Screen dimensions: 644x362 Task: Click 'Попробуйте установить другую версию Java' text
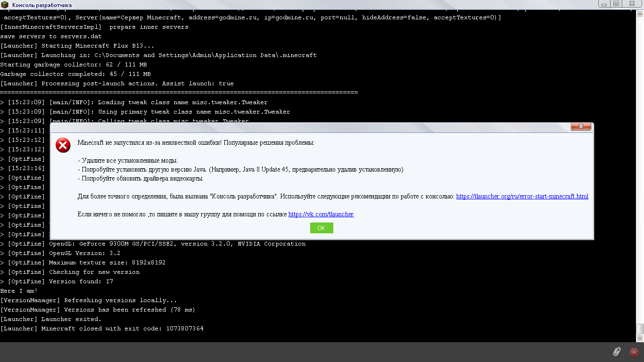pos(240,170)
